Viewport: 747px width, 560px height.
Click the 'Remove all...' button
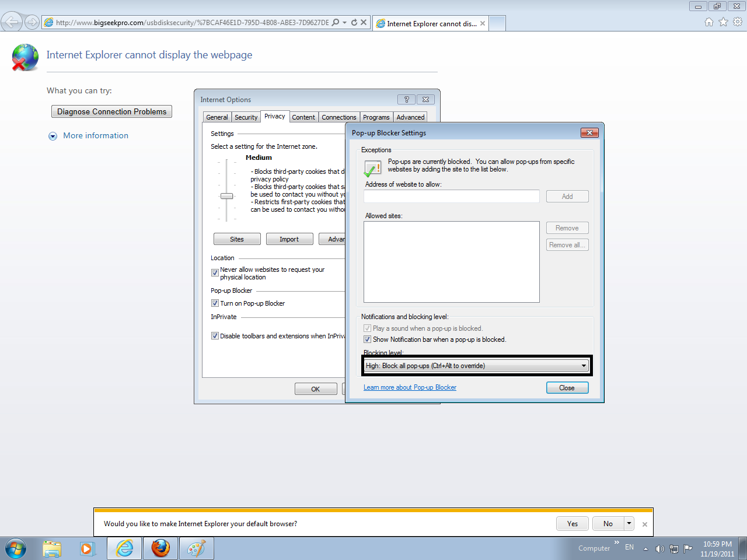pyautogui.click(x=567, y=245)
